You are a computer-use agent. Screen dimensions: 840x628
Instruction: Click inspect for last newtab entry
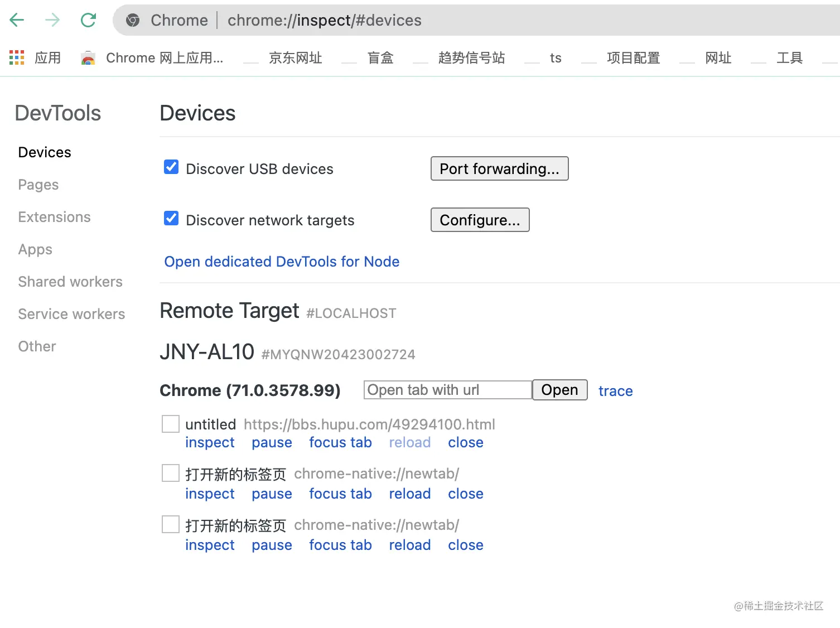click(x=210, y=545)
